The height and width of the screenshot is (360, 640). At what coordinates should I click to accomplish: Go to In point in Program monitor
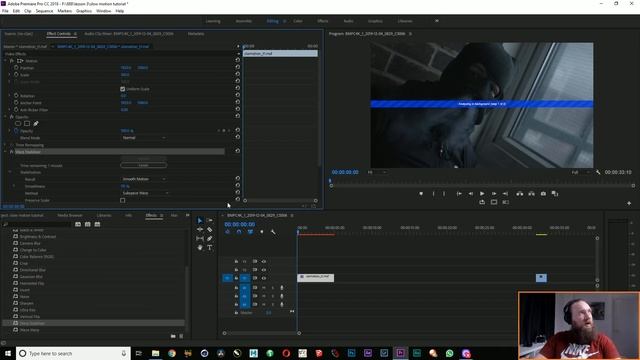click(x=459, y=194)
